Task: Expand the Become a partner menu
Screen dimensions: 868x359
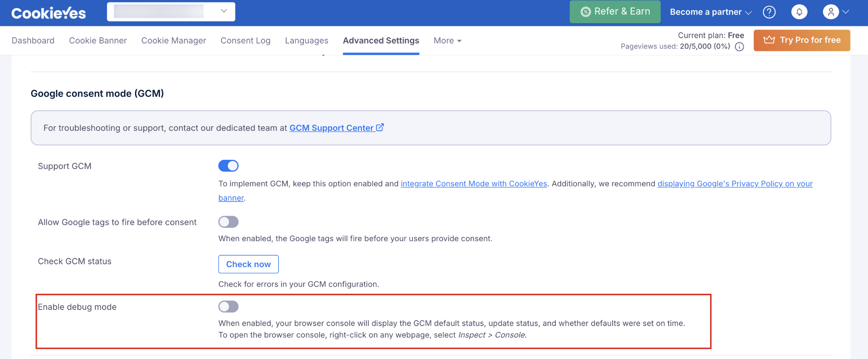Action: click(711, 12)
